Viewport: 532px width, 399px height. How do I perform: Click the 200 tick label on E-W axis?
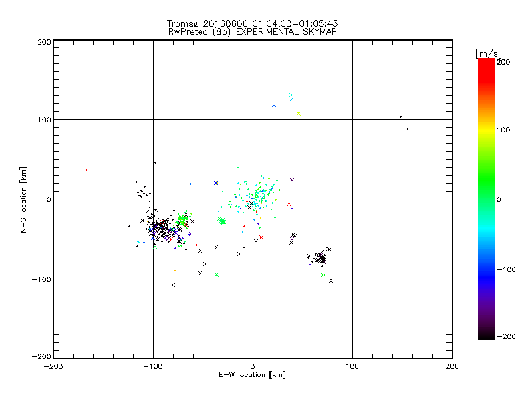[452, 366]
